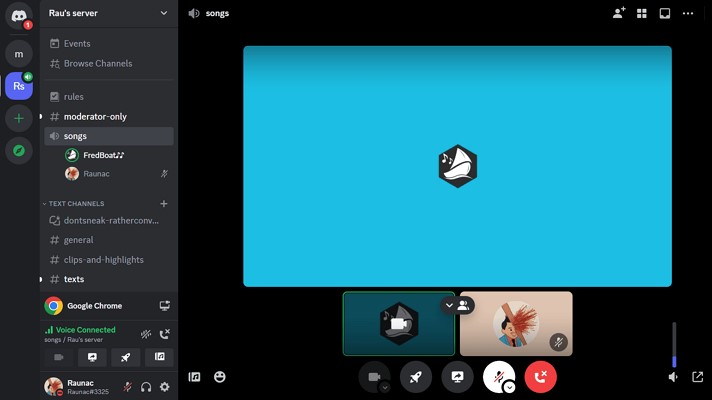
Task: Click Add a Server plus icon
Action: [19, 118]
